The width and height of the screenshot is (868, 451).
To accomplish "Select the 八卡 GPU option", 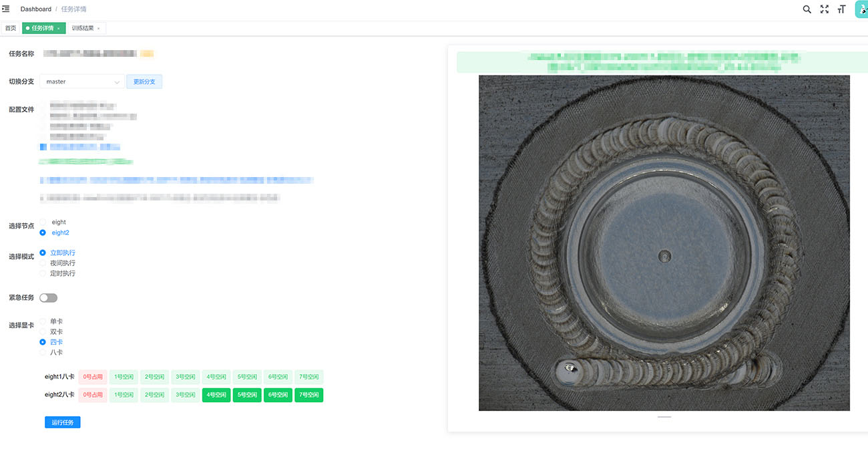I will pyautogui.click(x=43, y=352).
